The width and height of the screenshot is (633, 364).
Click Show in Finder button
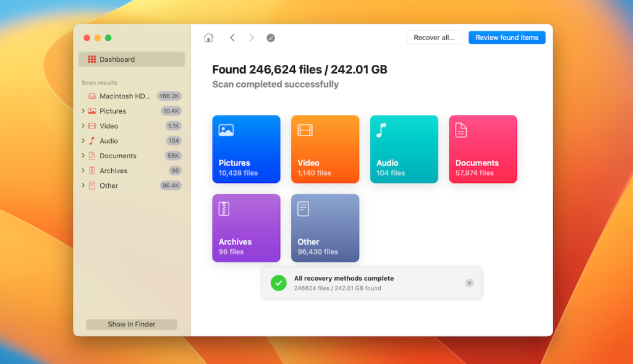pyautogui.click(x=132, y=324)
